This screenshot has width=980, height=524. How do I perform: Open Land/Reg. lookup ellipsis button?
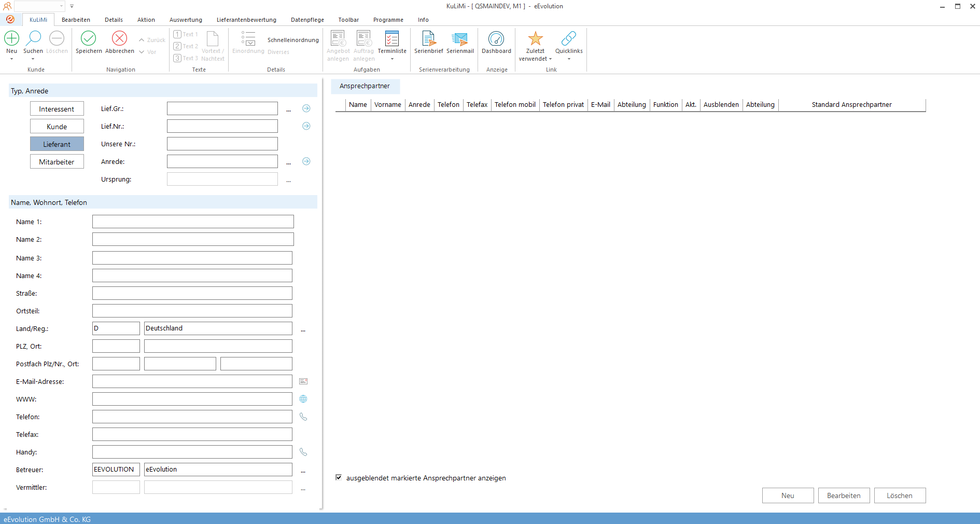(303, 329)
